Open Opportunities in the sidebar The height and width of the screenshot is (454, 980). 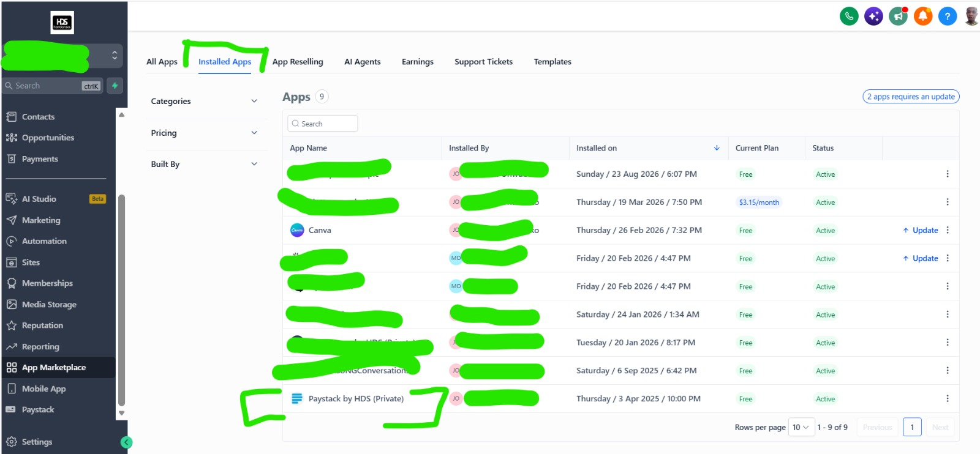tap(40, 138)
